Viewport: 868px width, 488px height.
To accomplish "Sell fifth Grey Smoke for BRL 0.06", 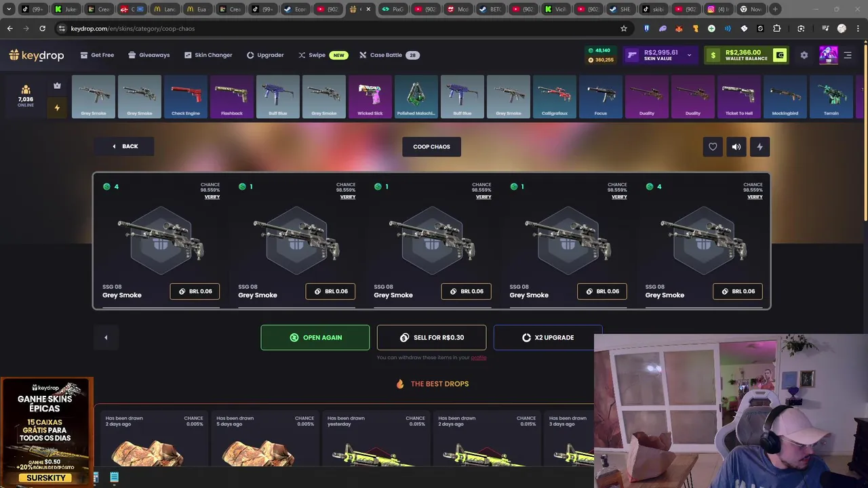I will point(738,291).
